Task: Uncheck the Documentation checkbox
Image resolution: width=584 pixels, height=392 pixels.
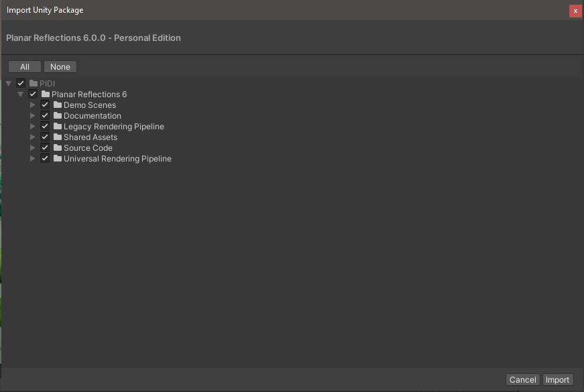Action: [45, 115]
